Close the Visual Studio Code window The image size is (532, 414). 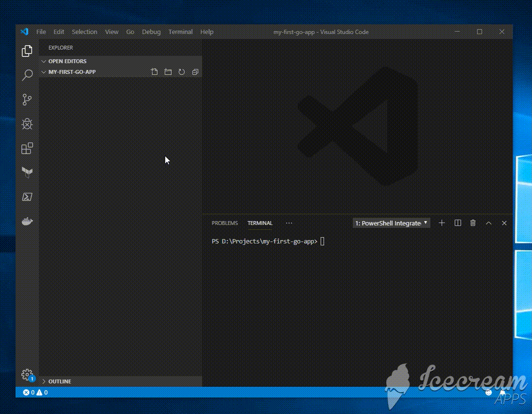click(x=502, y=32)
